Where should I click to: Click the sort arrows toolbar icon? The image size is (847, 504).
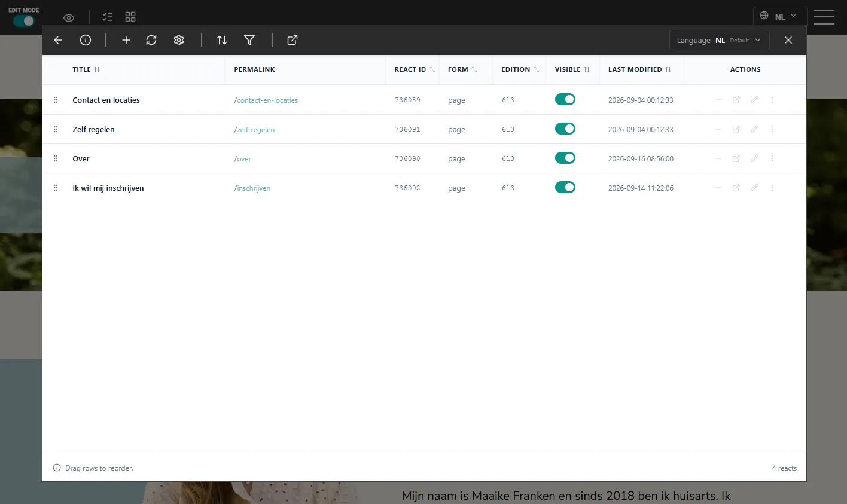point(222,40)
